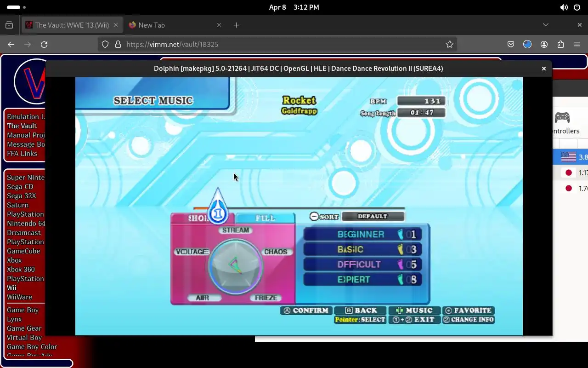Open the system volume indicator
The height and width of the screenshot is (368, 588).
[x=564, y=7]
